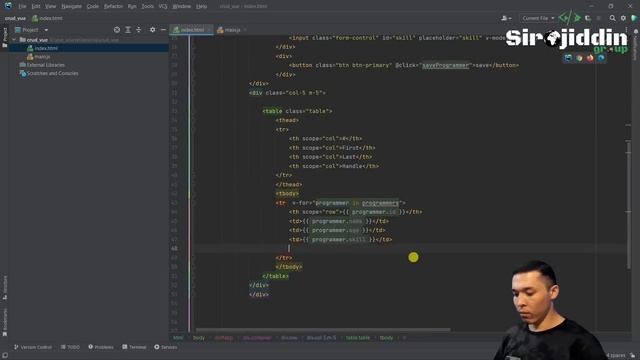Open the Current File run configuration dropdown

(538, 18)
